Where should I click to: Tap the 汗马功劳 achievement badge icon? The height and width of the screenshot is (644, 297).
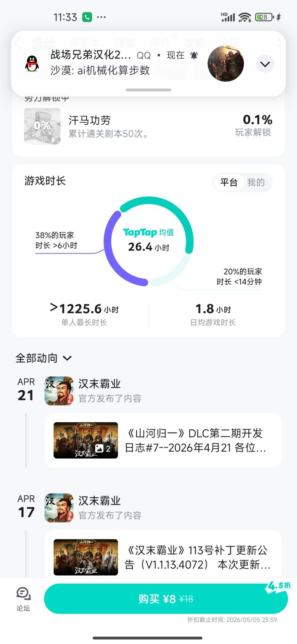pyautogui.click(x=42, y=126)
